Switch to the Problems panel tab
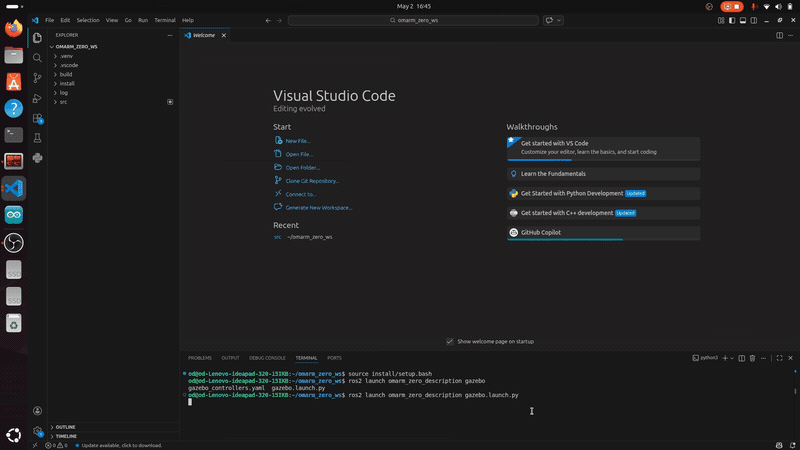800x450 pixels. point(199,358)
